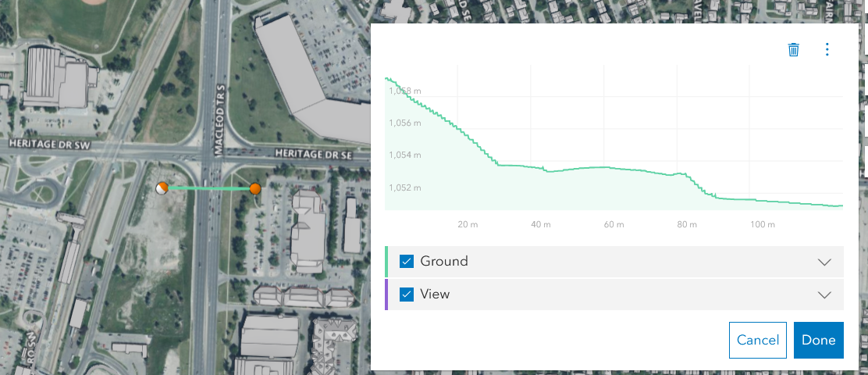The height and width of the screenshot is (375, 868).
Task: Click the 100 m distance axis label
Action: [x=762, y=225]
